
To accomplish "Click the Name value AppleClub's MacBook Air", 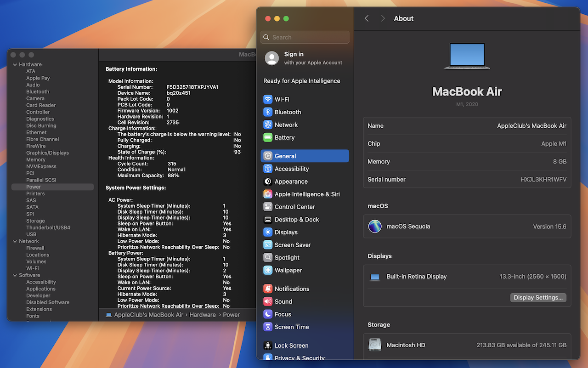I will tap(531, 126).
